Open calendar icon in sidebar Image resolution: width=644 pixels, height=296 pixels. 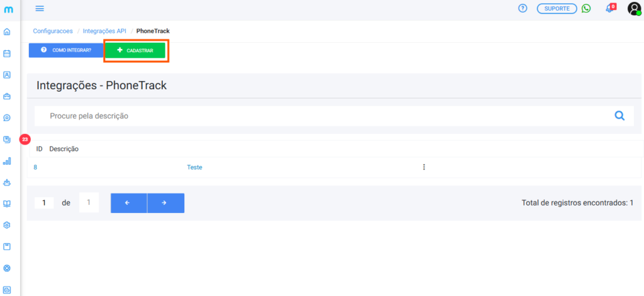point(7,53)
